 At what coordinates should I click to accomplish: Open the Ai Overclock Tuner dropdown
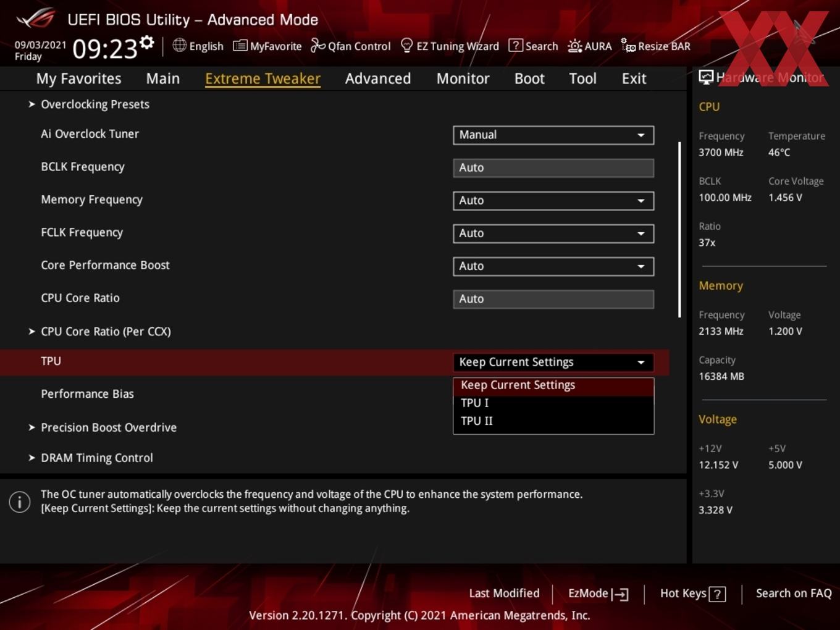pyautogui.click(x=553, y=135)
